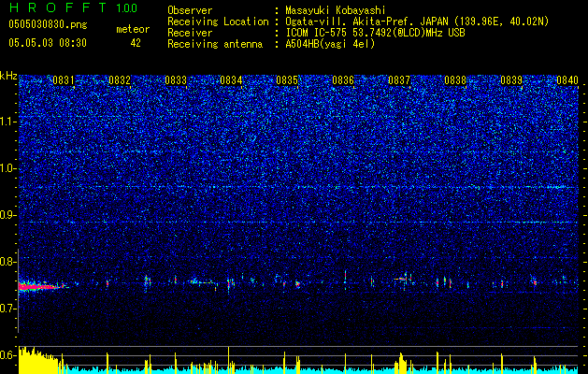
Task: Click the 0.8 kHz axis label
Action: coord(7,262)
